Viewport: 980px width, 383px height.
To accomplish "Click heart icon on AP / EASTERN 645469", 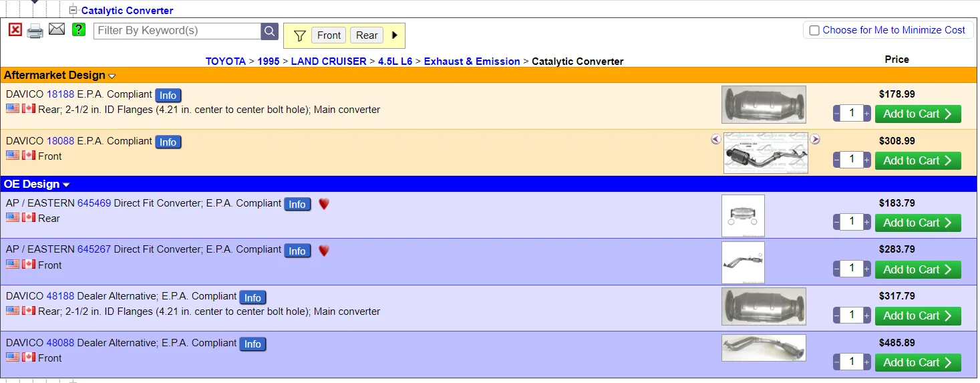I will coord(324,204).
